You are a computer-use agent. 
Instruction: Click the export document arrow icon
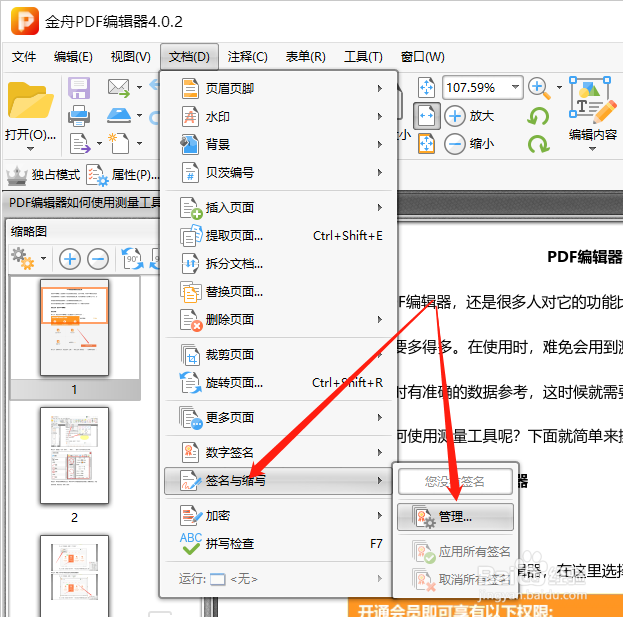(80, 143)
